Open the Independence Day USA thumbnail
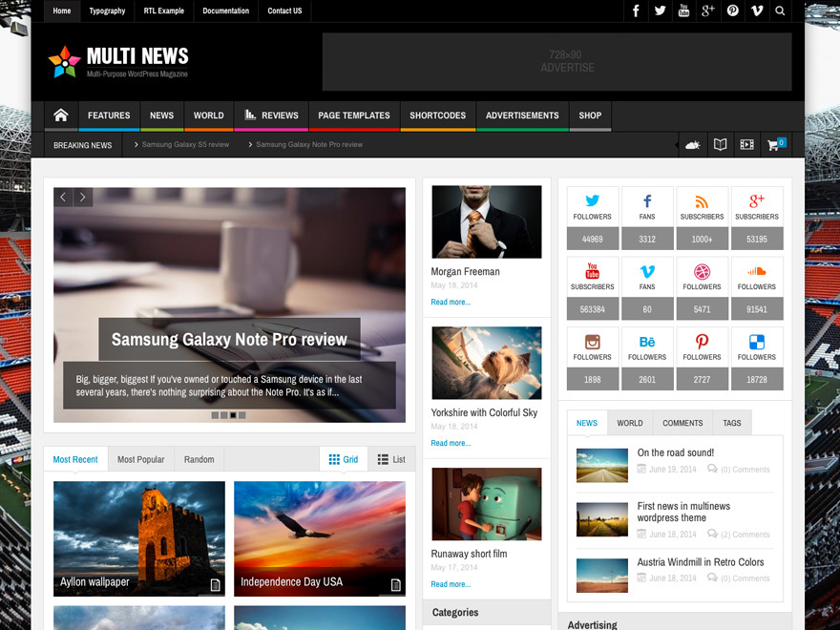This screenshot has height=630, width=840. tap(320, 538)
